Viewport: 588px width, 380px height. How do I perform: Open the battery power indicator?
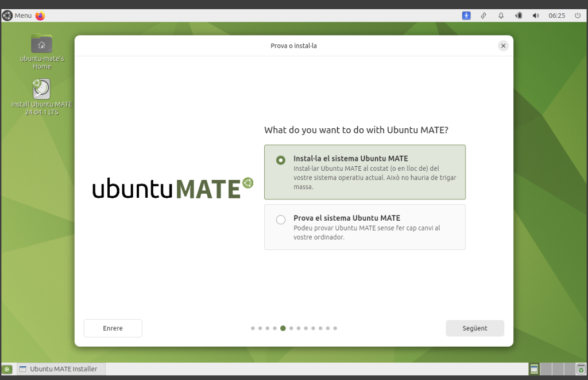(x=519, y=16)
